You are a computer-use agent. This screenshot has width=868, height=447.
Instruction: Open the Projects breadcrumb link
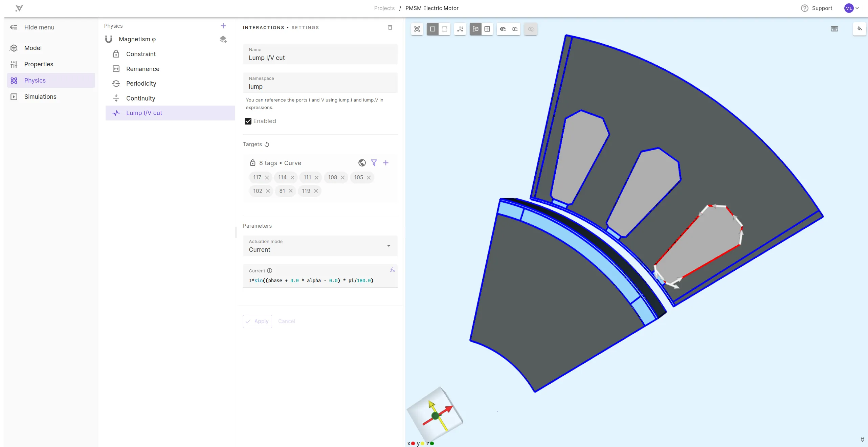384,8
